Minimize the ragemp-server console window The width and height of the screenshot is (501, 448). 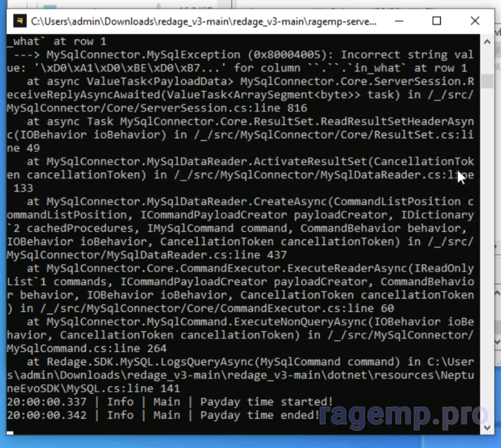pyautogui.click(x=399, y=21)
